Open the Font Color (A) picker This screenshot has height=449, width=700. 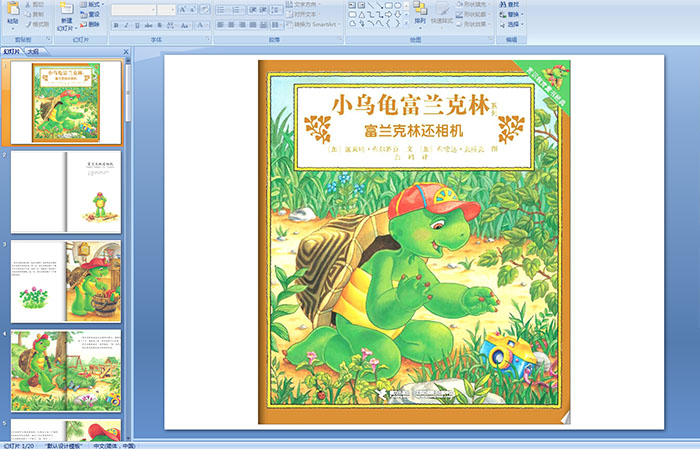click(202, 25)
